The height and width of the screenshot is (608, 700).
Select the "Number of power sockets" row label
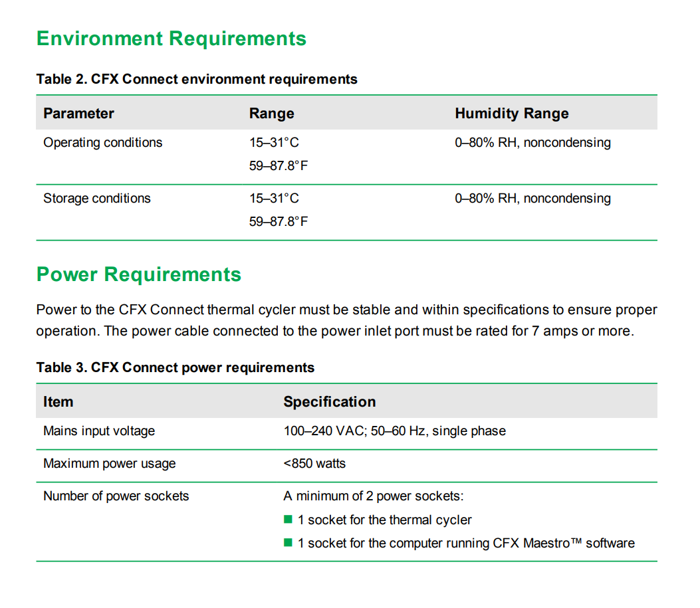point(116,496)
